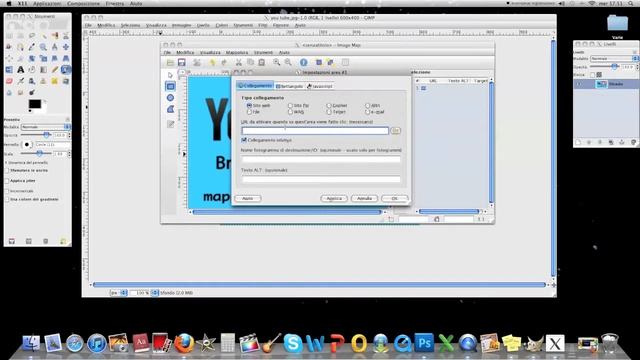The height and width of the screenshot is (360, 640).
Task: Select the Sito web radio button
Action: tap(249, 105)
